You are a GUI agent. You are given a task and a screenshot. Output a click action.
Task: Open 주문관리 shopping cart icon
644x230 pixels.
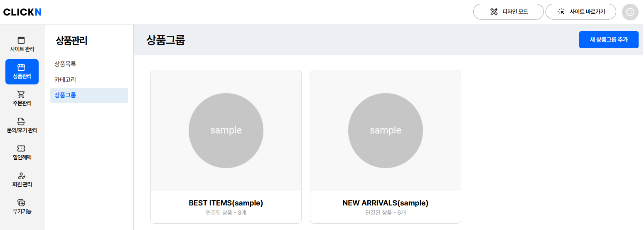pyautogui.click(x=21, y=94)
